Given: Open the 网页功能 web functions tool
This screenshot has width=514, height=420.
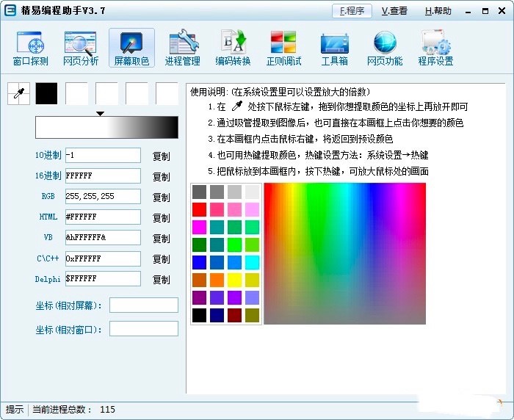Looking at the screenshot, I should pos(385,48).
